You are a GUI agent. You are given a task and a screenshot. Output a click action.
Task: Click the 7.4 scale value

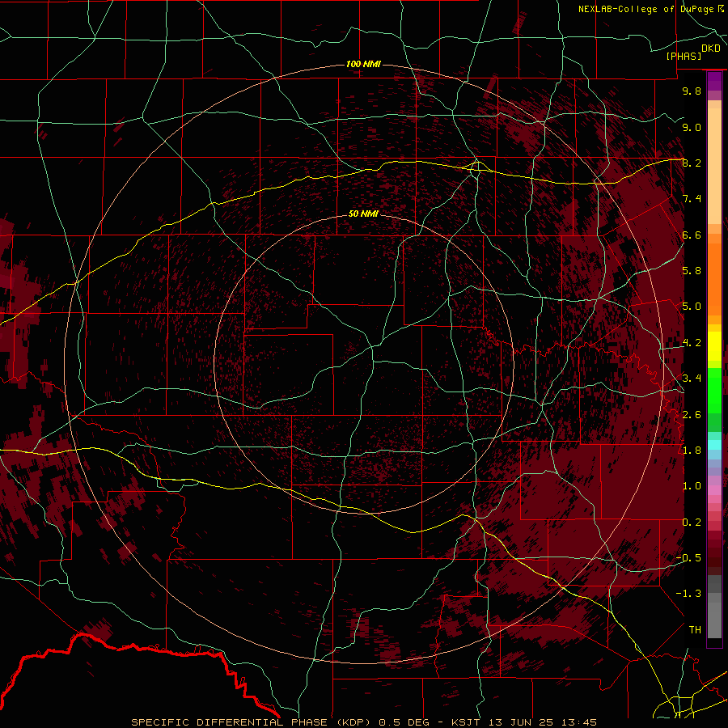pos(692,199)
